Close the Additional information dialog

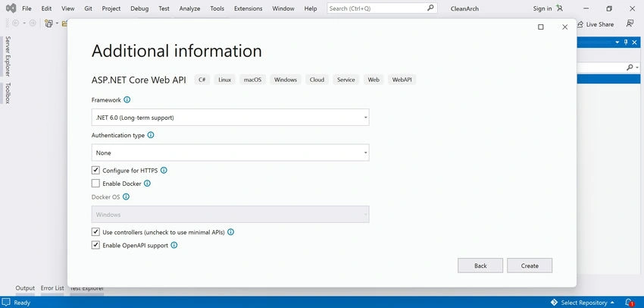pos(564,27)
